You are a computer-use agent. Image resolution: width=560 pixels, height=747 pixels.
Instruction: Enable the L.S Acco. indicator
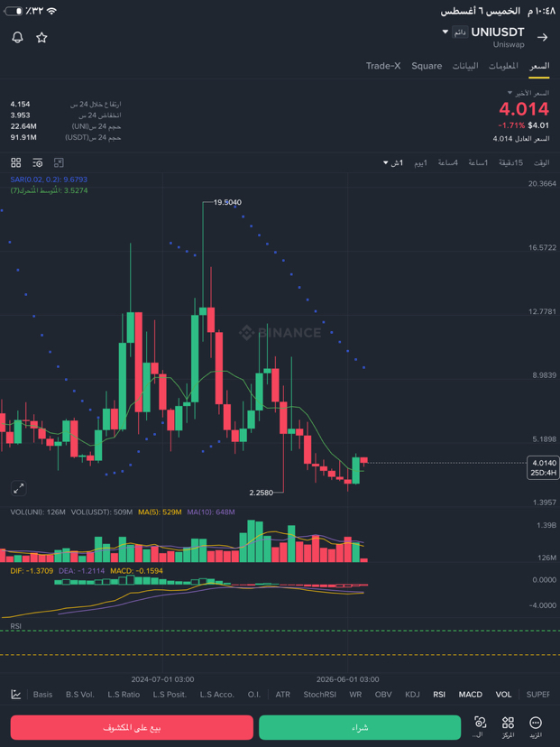tap(217, 694)
